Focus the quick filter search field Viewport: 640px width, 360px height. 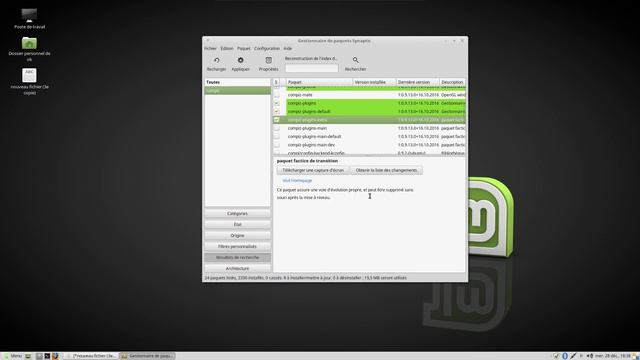[x=311, y=68]
